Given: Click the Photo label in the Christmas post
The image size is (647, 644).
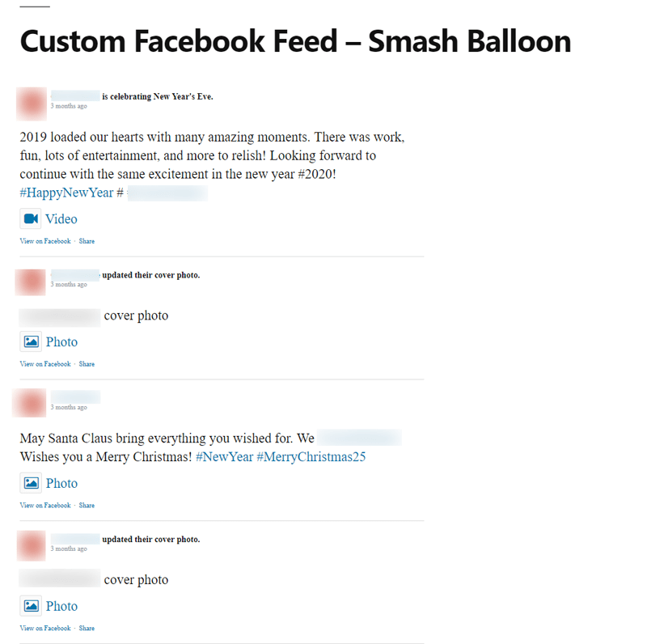Looking at the screenshot, I should point(62,483).
